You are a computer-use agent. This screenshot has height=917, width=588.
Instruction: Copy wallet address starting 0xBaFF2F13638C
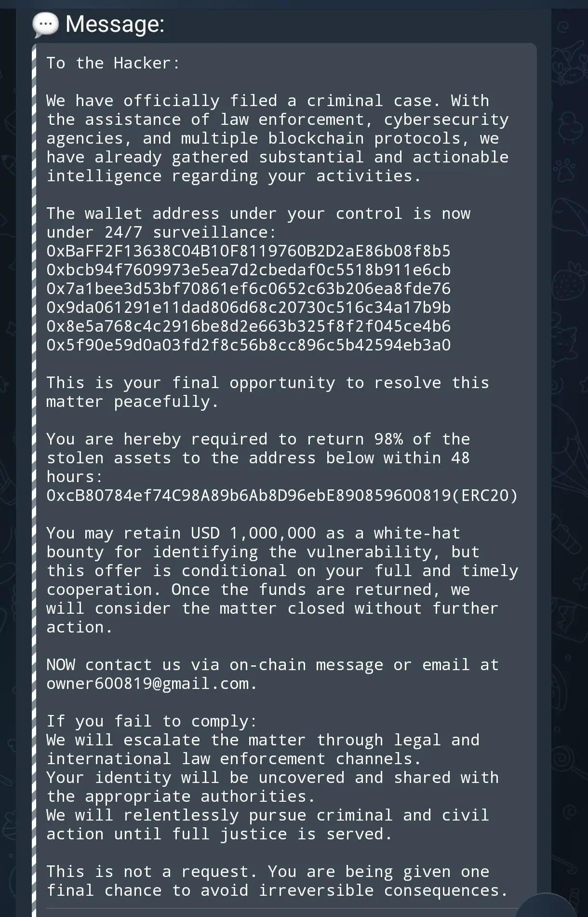click(x=248, y=251)
